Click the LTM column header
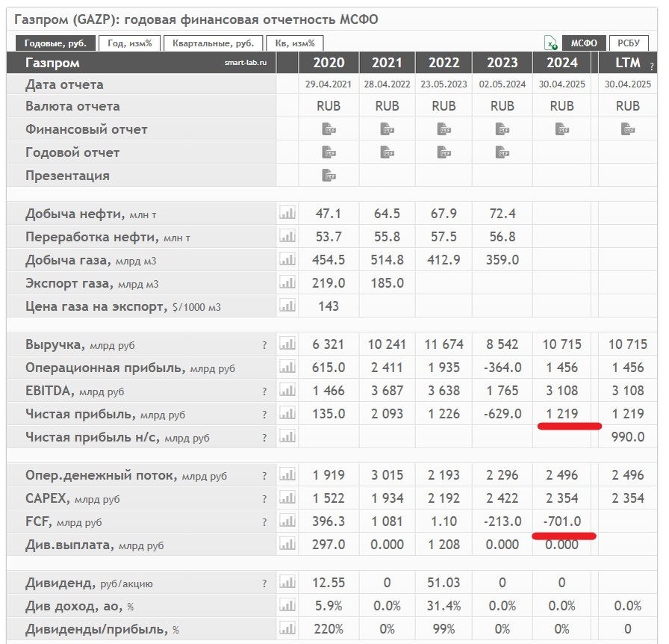Screen dimensions: 669x644 point(628,63)
